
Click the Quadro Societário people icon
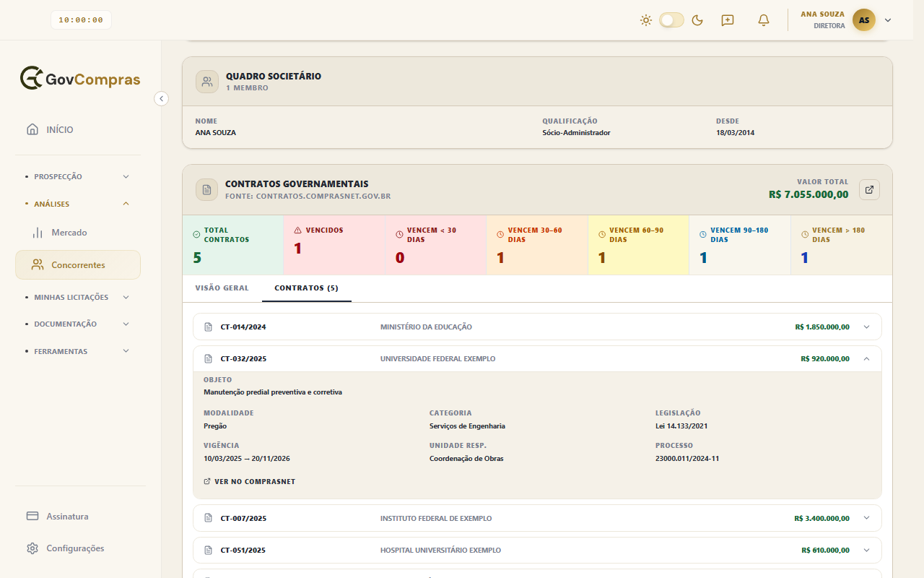point(207,82)
